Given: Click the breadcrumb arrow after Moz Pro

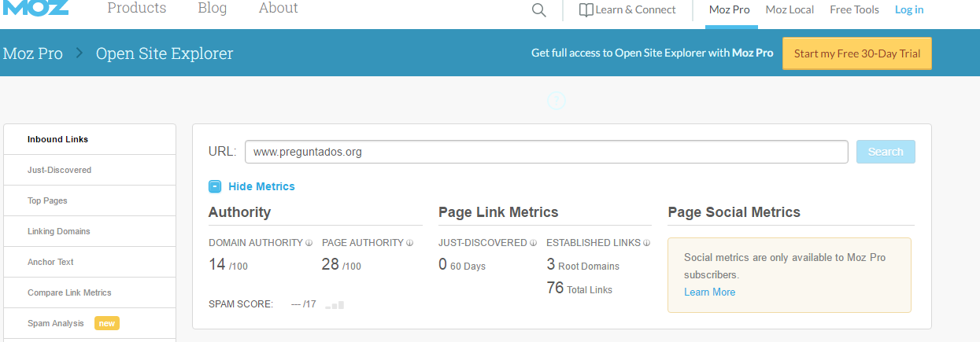Looking at the screenshot, I should (x=80, y=53).
